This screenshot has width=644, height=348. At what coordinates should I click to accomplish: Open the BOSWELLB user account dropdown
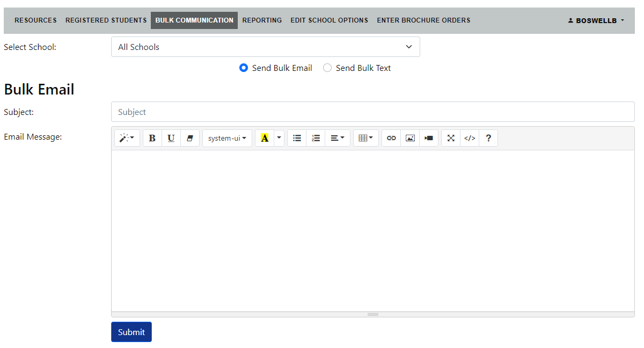click(596, 20)
